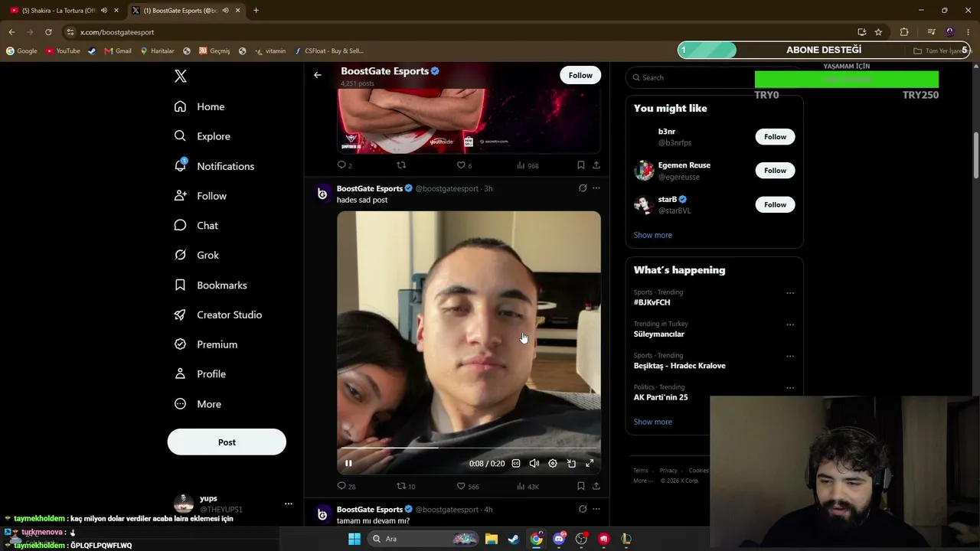The height and width of the screenshot is (551, 980).
Task: Show more trends under What's happening
Action: point(652,422)
